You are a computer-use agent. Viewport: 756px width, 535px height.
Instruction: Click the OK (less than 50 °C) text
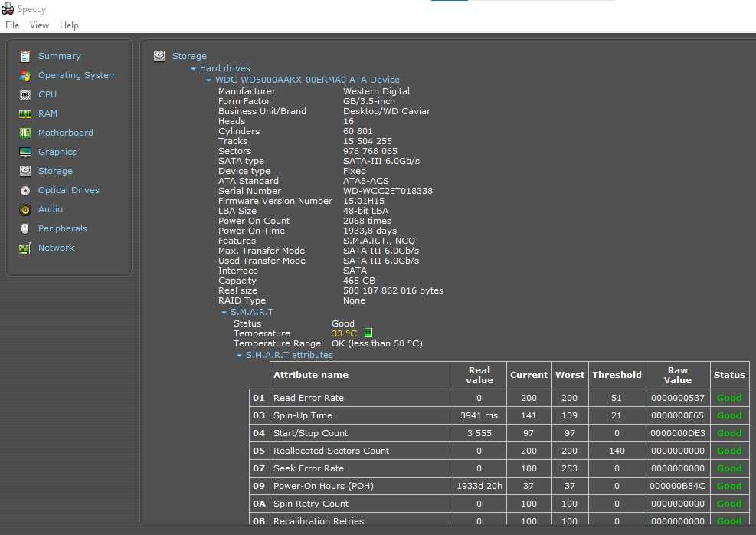[377, 343]
